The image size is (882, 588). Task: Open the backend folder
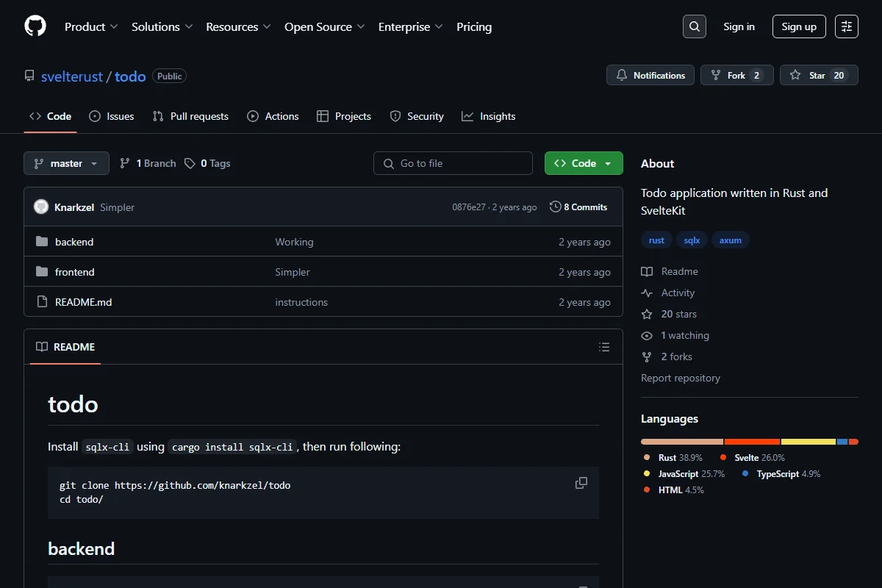[x=74, y=242]
